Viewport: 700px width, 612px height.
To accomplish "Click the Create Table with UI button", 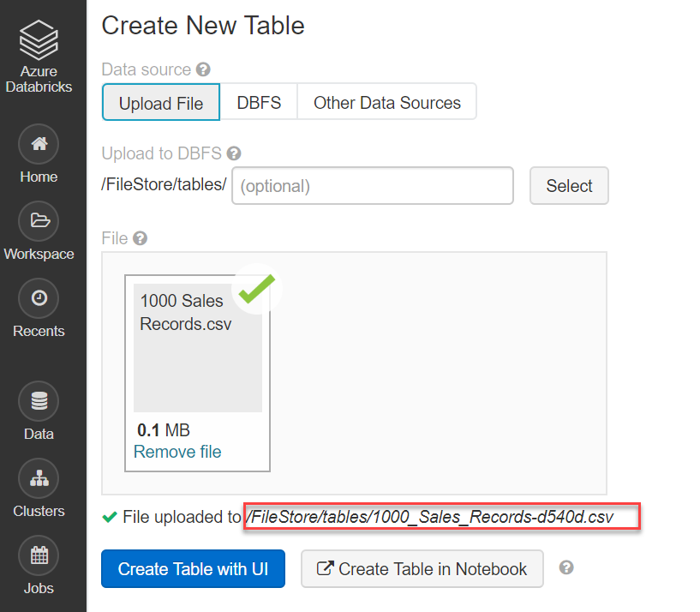I will coord(193,569).
